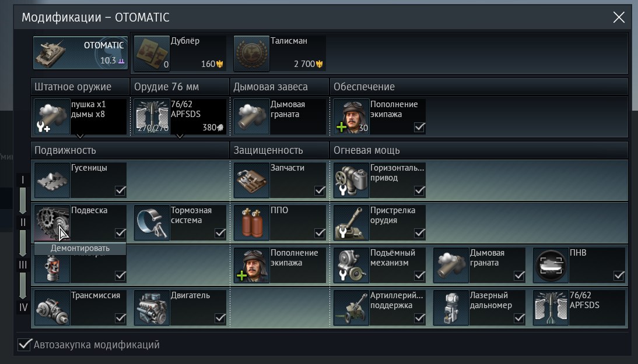Click the Дымовая завеса header
Image resolution: width=638 pixels, height=364 pixels.
point(279,87)
